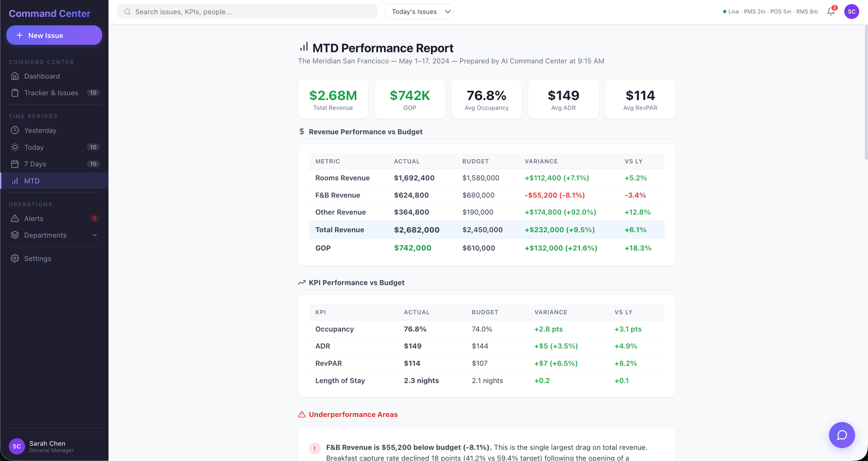Click the search issues input field
Image resolution: width=868 pixels, height=461 pixels.
tap(247, 12)
